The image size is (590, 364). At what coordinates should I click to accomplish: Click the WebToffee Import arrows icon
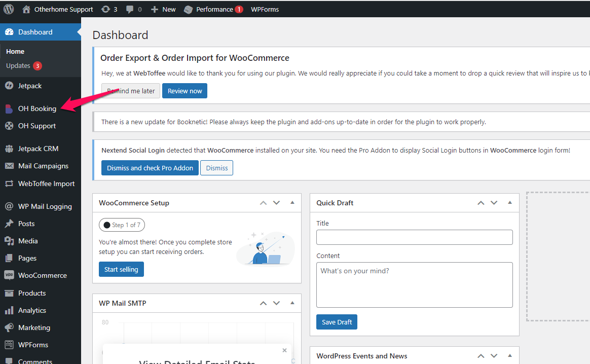point(9,184)
